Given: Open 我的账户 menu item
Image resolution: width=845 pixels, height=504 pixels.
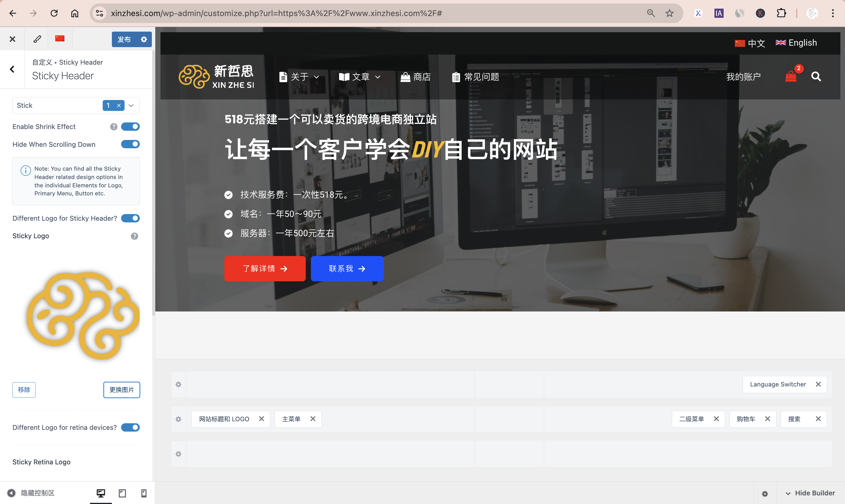Looking at the screenshot, I should (743, 77).
